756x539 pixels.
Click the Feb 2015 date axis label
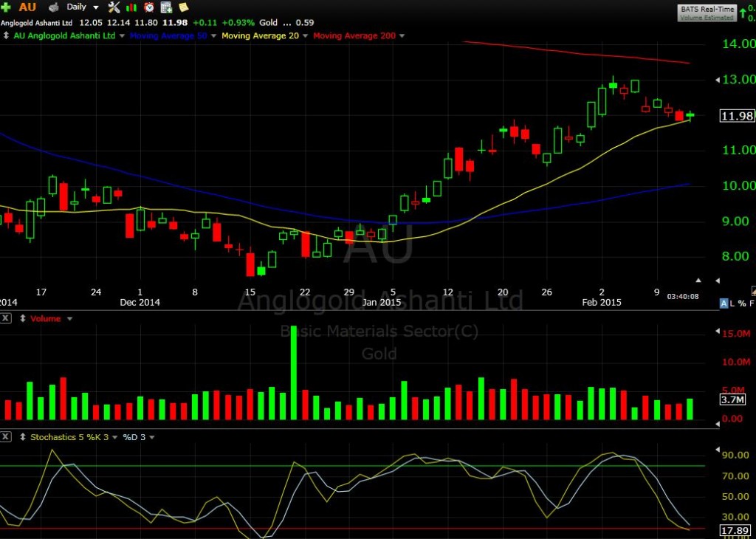point(602,302)
